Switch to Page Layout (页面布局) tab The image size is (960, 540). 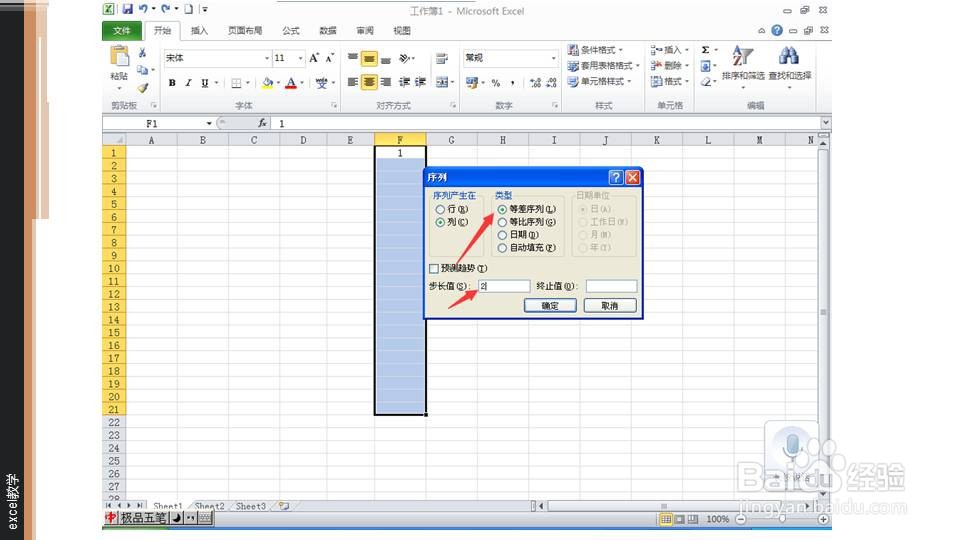245,31
